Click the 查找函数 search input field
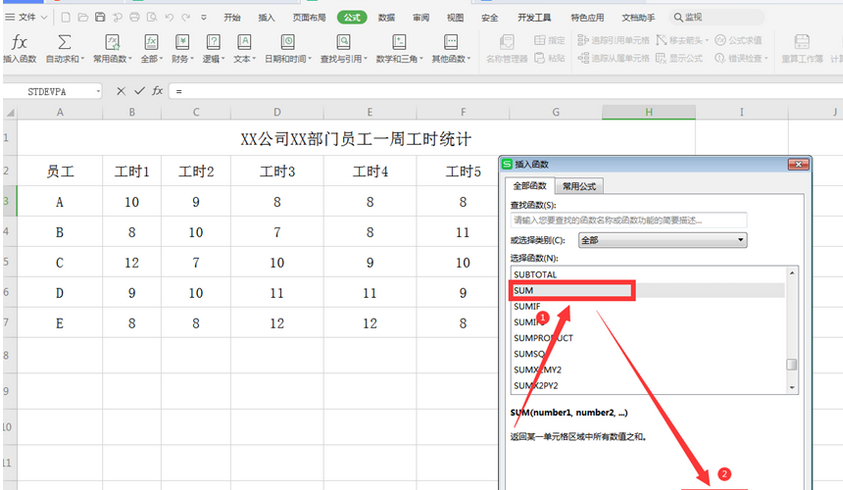 tap(628, 220)
